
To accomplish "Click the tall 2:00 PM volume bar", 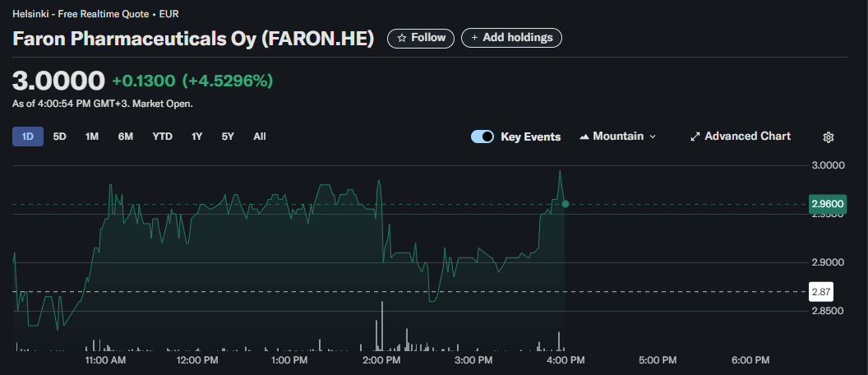I will pos(382,326).
